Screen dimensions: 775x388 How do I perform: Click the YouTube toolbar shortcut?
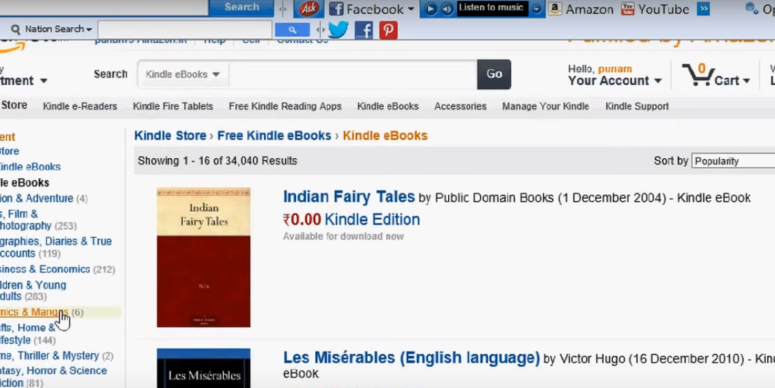655,9
